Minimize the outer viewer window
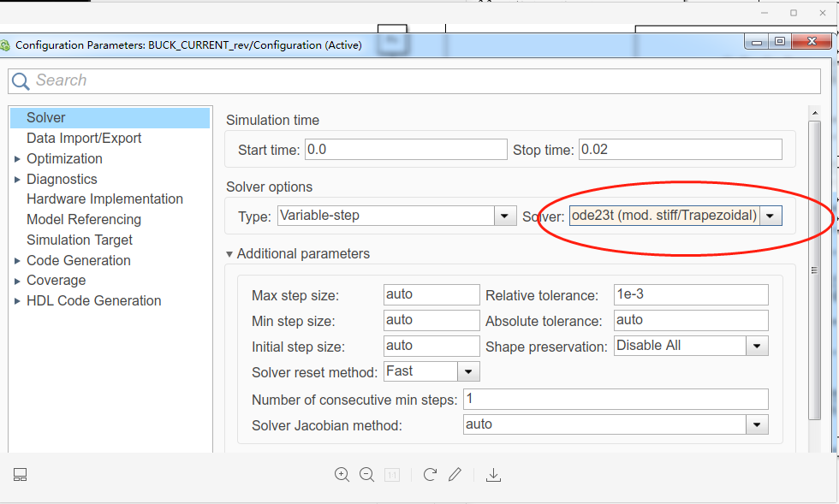 [765, 13]
